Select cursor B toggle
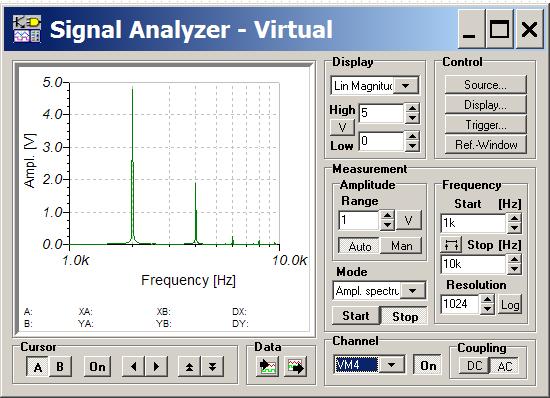 [x=60, y=367]
